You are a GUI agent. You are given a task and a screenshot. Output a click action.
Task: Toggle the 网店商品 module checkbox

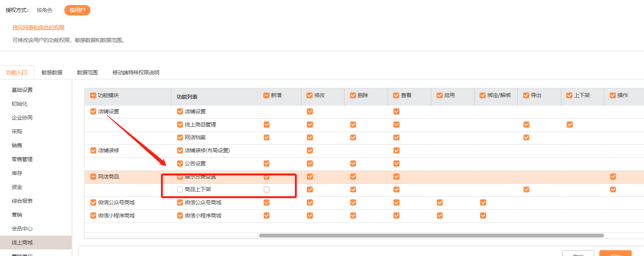pos(93,177)
